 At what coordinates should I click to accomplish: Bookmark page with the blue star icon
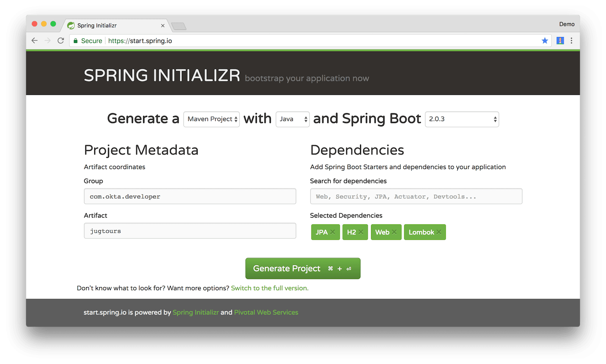tap(545, 40)
